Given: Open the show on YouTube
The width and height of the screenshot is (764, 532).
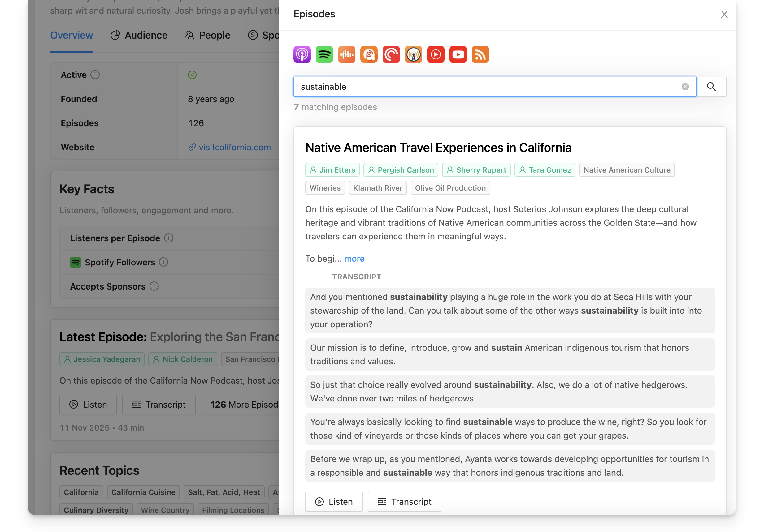Looking at the screenshot, I should [458, 54].
